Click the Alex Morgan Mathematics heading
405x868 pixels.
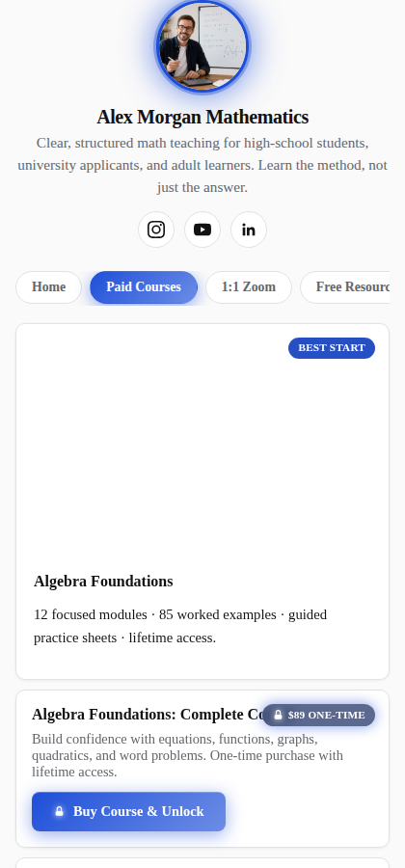(202, 118)
